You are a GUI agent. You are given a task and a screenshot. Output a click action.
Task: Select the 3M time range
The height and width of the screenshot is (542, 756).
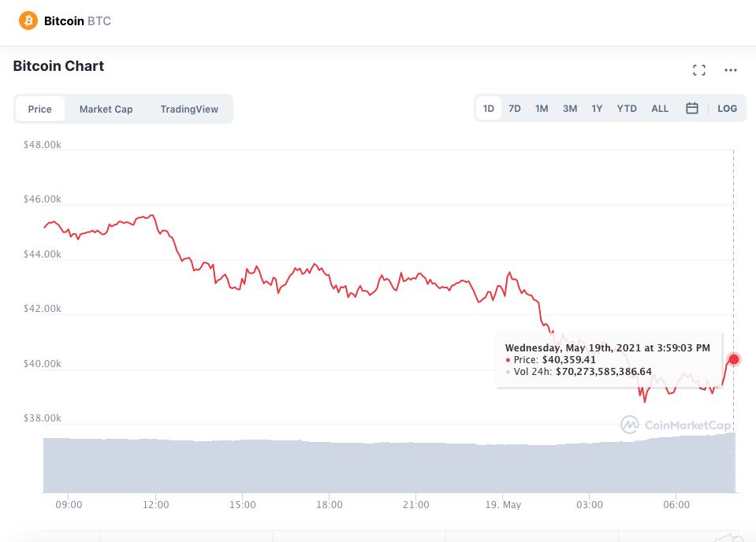(570, 109)
